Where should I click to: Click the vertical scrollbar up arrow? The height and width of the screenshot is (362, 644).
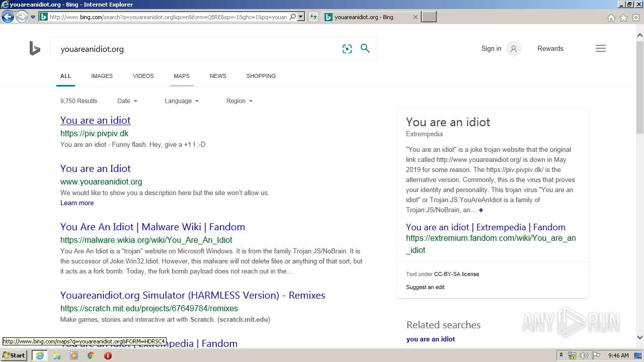coord(640,35)
